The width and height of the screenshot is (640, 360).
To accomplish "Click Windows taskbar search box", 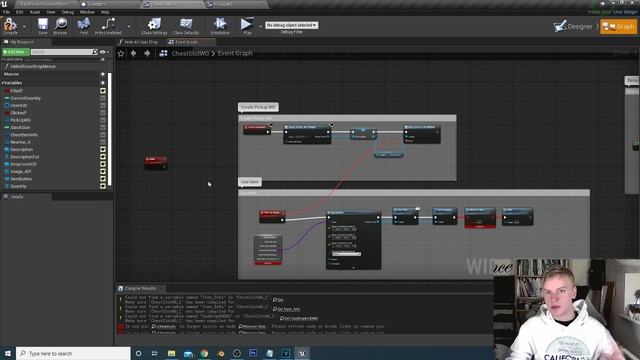I will click(x=73, y=353).
